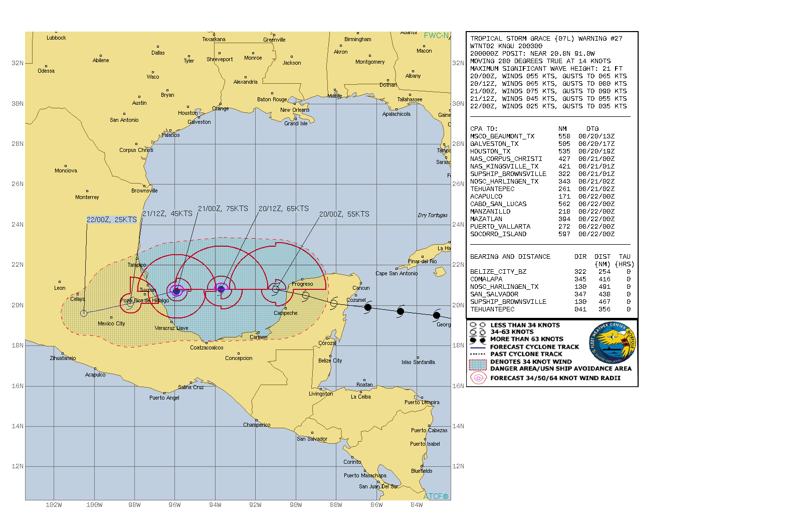786x532 pixels.
Task: Select the MAZATLAN CPA row
Action: pos(542,219)
